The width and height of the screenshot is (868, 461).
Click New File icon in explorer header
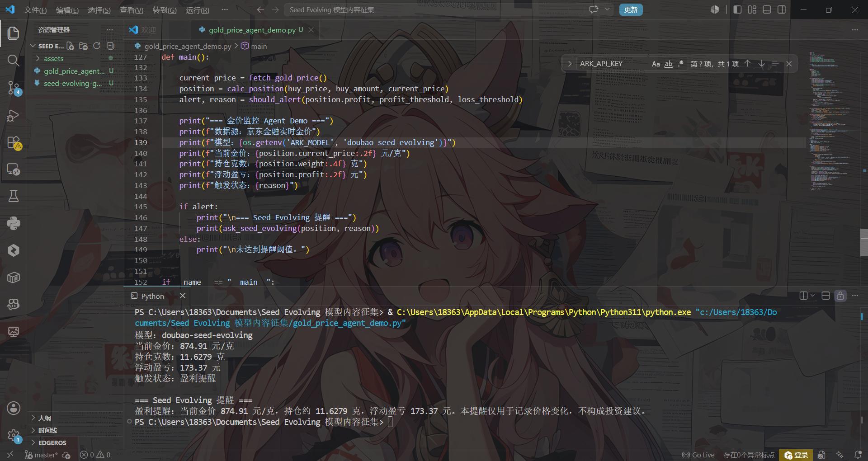point(70,46)
